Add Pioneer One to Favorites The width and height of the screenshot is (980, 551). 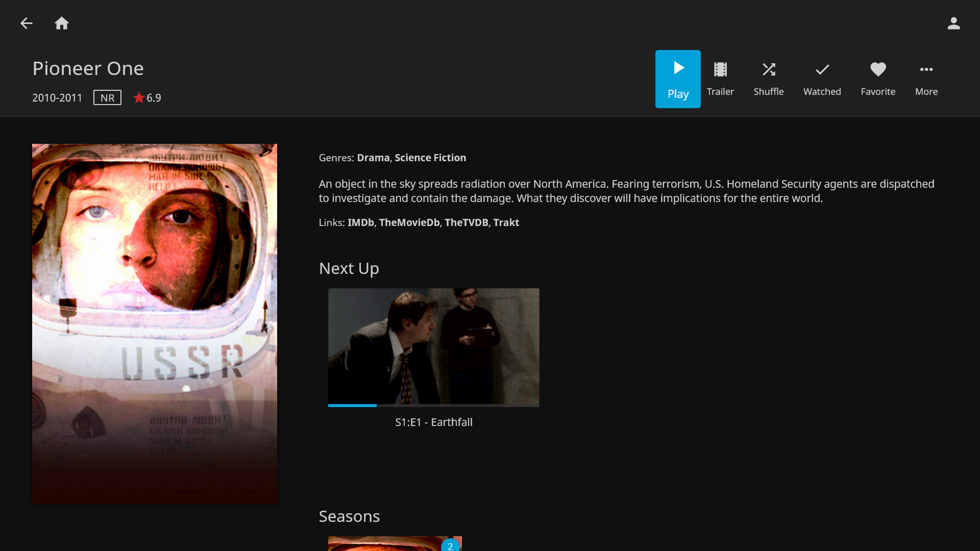pos(878,79)
